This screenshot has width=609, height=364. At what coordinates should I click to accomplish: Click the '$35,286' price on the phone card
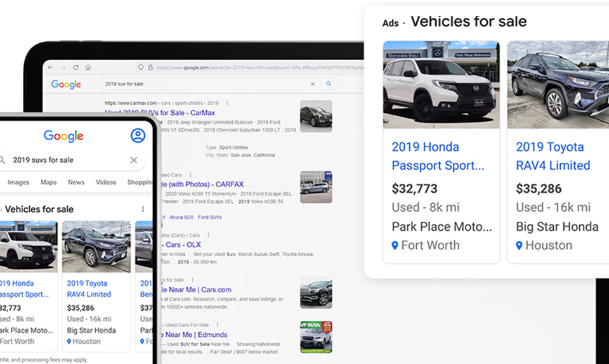[x=81, y=308]
